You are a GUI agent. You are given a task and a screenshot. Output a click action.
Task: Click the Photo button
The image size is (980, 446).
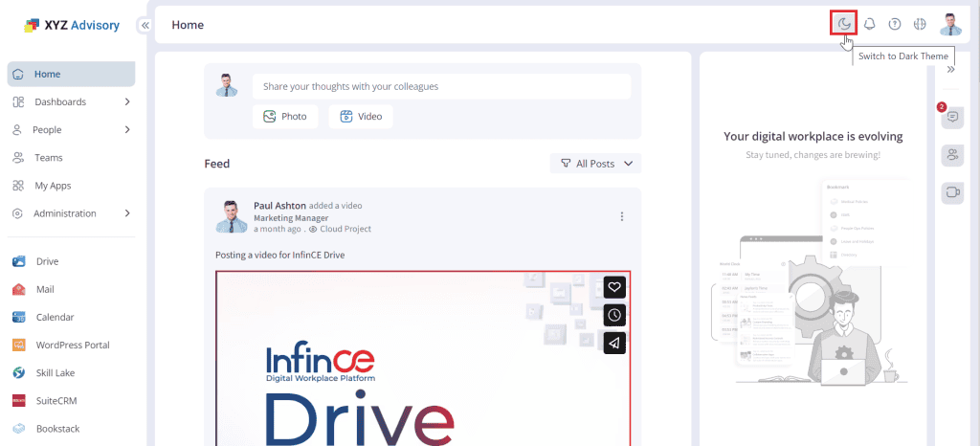click(x=285, y=116)
